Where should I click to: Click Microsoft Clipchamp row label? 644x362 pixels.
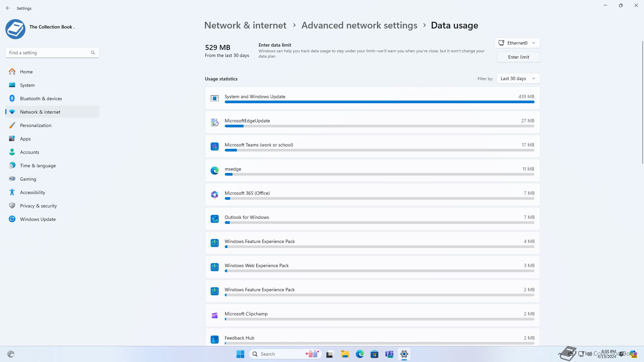pos(246,314)
